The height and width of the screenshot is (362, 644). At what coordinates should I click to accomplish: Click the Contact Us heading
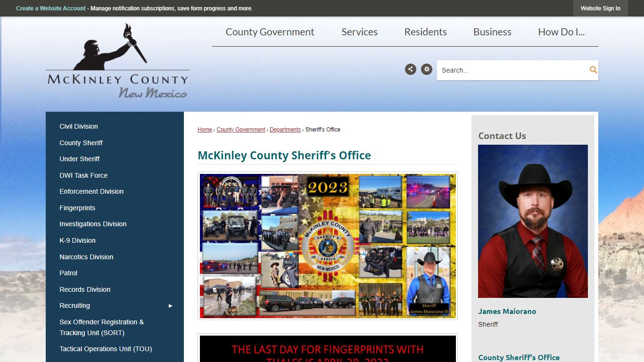(x=502, y=136)
